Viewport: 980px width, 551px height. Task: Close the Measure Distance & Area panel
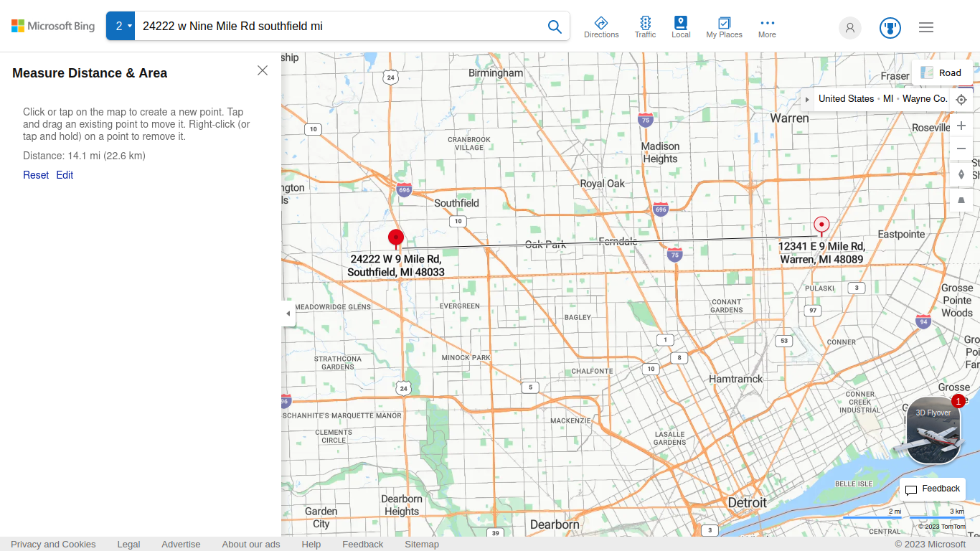pos(263,70)
